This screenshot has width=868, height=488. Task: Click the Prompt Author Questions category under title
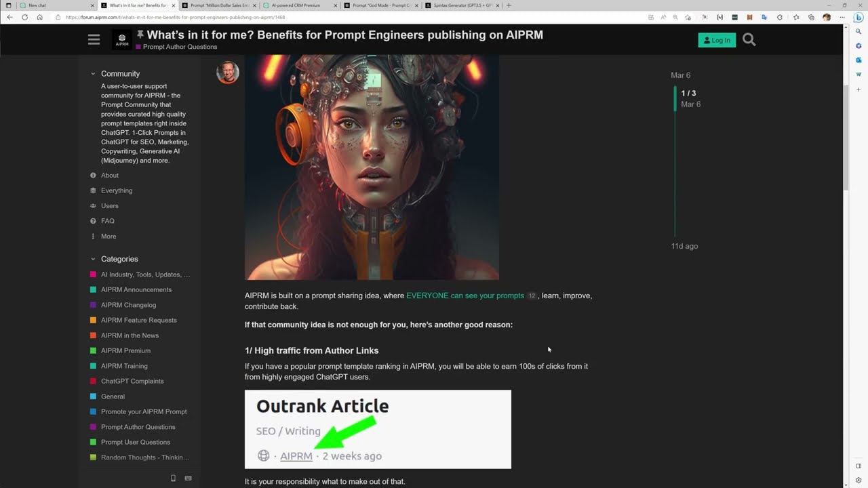pos(180,47)
